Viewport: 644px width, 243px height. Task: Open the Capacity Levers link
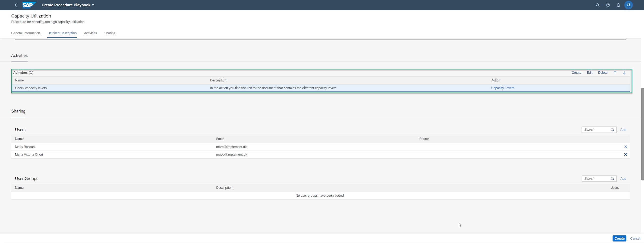tap(503, 88)
